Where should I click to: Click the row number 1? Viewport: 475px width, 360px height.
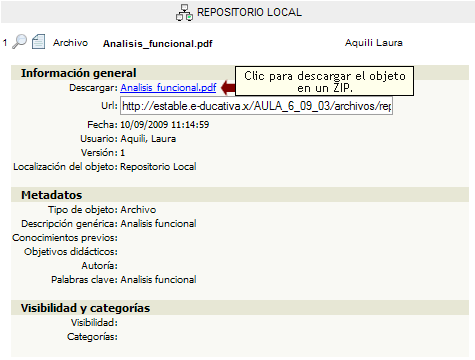point(5,43)
